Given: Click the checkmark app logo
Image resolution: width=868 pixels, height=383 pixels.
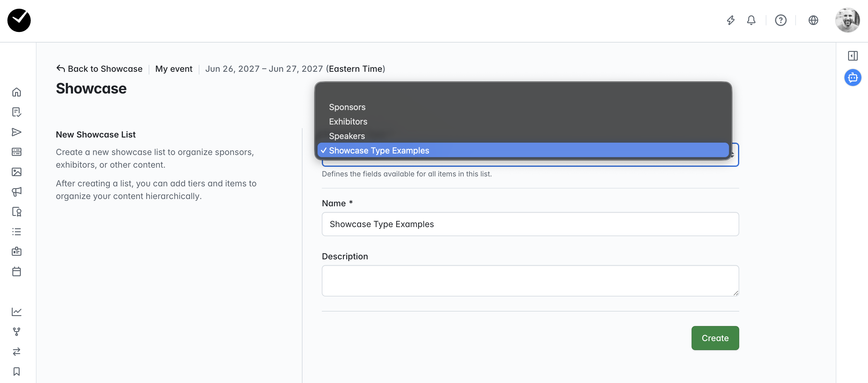Looking at the screenshot, I should pos(19,20).
